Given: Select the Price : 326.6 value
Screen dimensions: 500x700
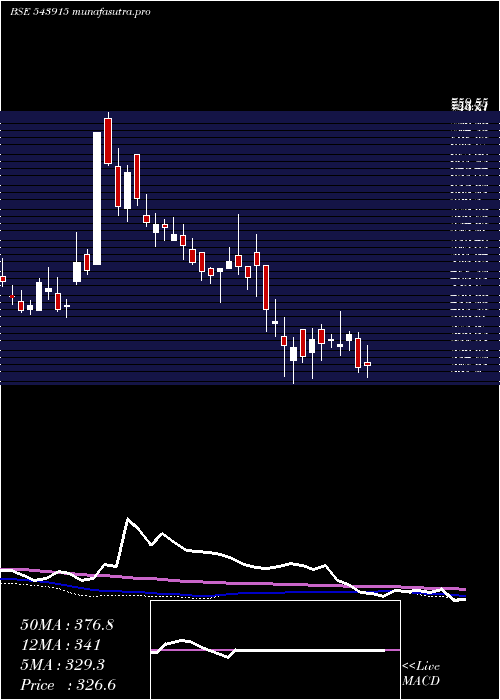Looking at the screenshot, I should [68, 685].
